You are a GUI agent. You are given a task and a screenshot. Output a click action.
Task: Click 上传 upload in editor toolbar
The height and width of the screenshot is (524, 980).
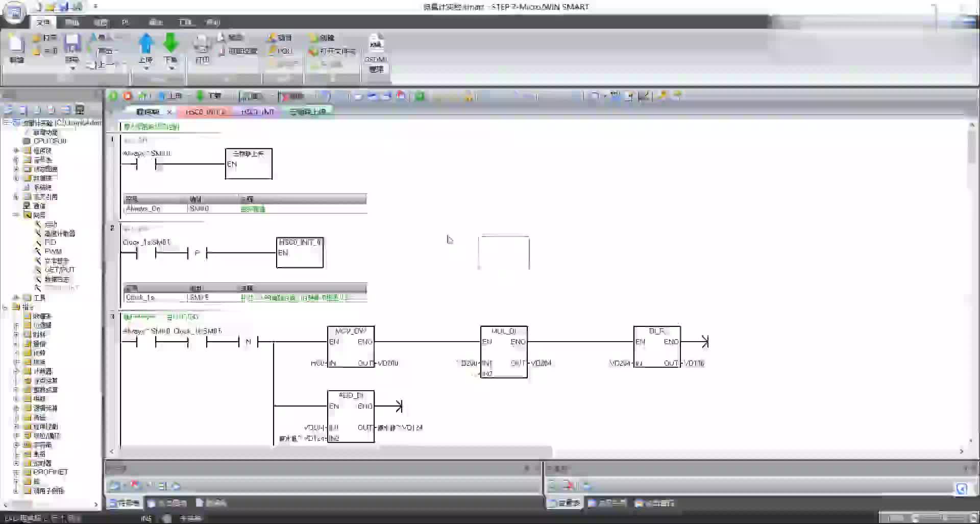tap(170, 96)
